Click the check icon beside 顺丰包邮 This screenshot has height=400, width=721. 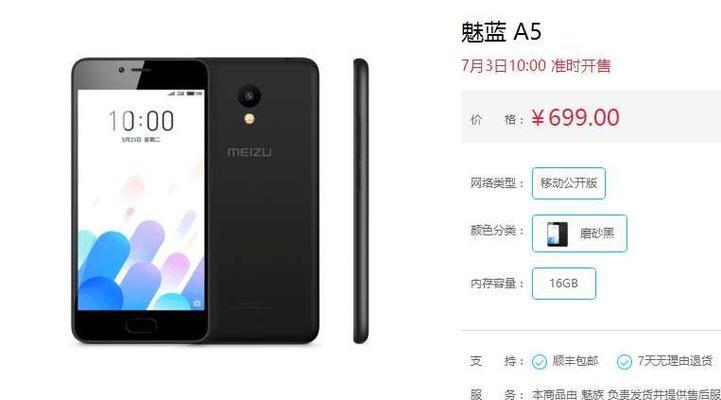pyautogui.click(x=539, y=362)
